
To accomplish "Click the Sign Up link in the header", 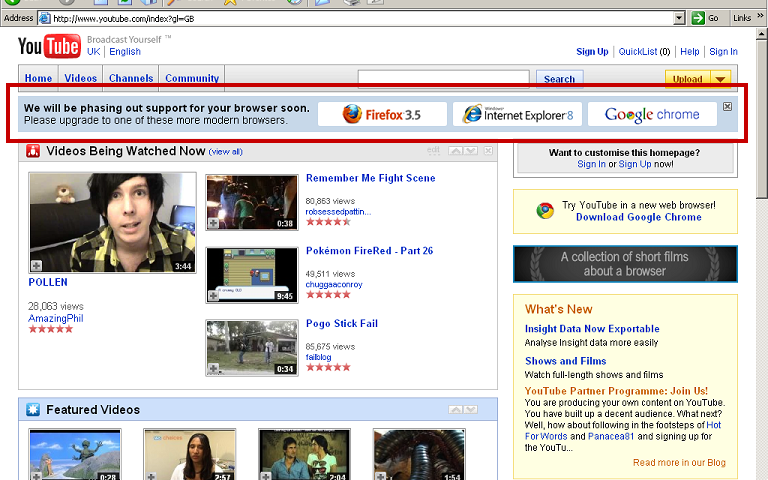I will point(592,52).
